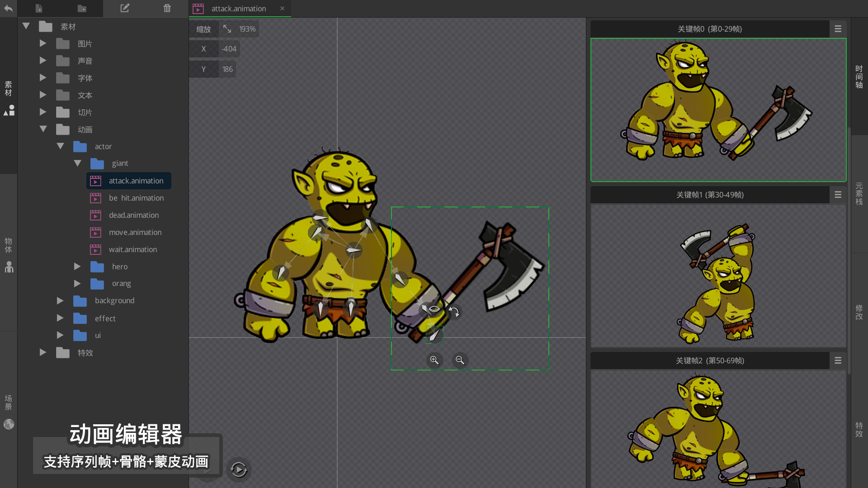The width and height of the screenshot is (868, 488).
Task: Click the zoom-out magnifier on canvas
Action: click(460, 360)
